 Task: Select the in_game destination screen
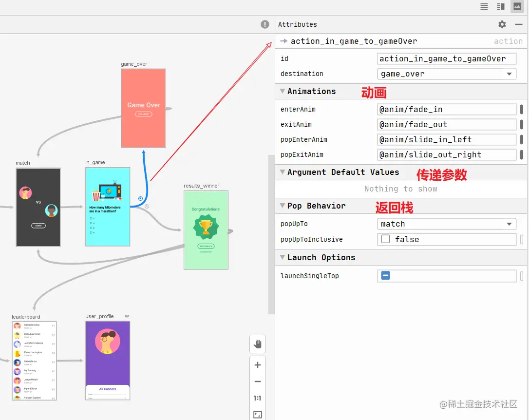click(x=108, y=207)
